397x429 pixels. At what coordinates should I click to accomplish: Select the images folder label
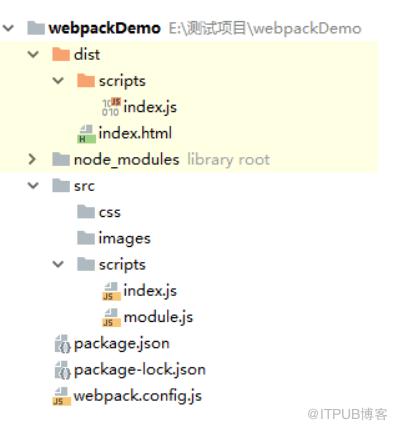125,239
